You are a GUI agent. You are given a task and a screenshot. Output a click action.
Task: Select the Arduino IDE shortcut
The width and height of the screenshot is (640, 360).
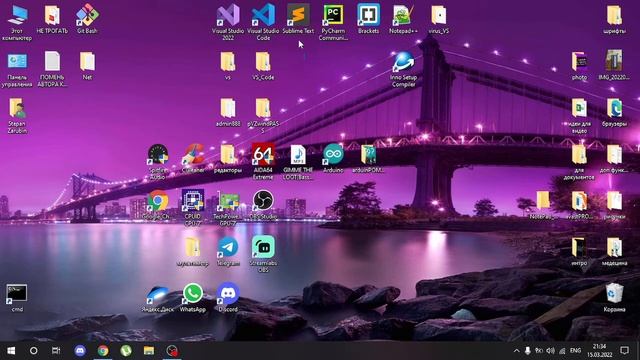click(333, 155)
